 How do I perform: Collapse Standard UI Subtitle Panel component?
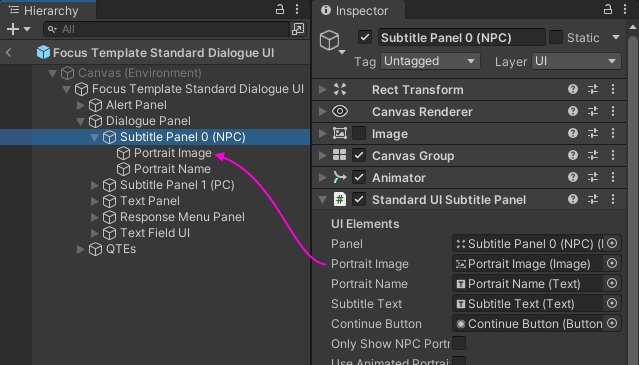point(322,200)
